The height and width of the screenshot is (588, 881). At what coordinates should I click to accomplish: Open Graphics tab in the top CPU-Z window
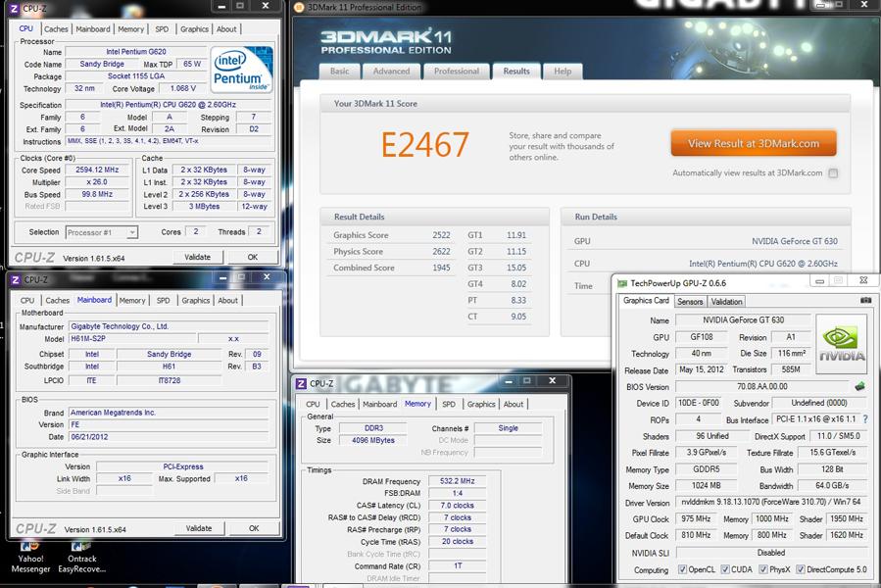click(194, 28)
